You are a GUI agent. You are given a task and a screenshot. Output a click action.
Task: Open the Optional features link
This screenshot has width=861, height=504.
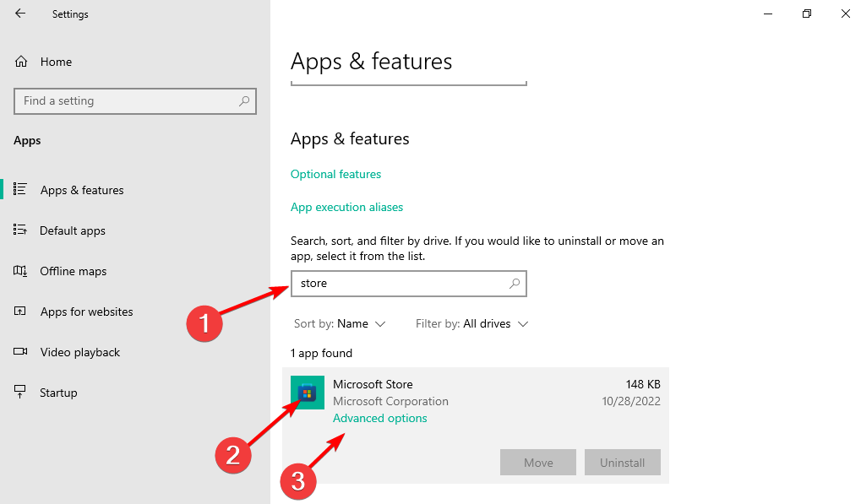click(335, 174)
